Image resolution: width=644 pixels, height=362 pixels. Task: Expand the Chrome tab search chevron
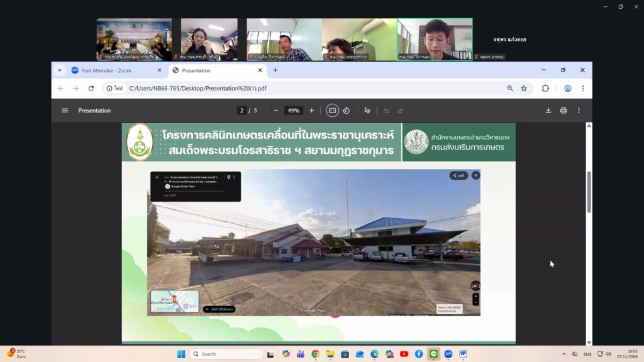pos(60,70)
